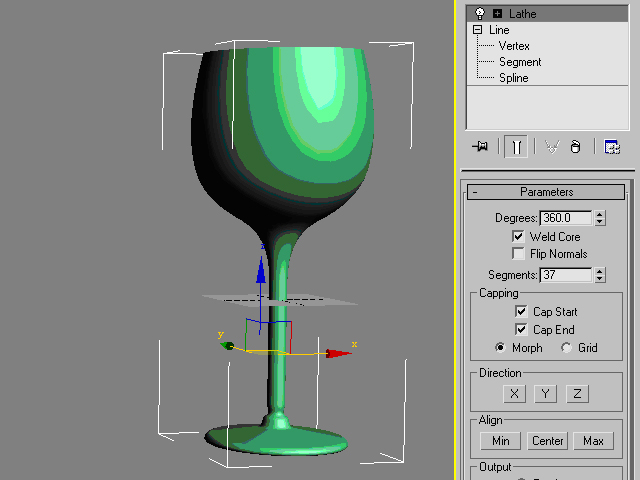The height and width of the screenshot is (480, 640).
Task: Click Remove Modifier trash icon
Action: 575,146
